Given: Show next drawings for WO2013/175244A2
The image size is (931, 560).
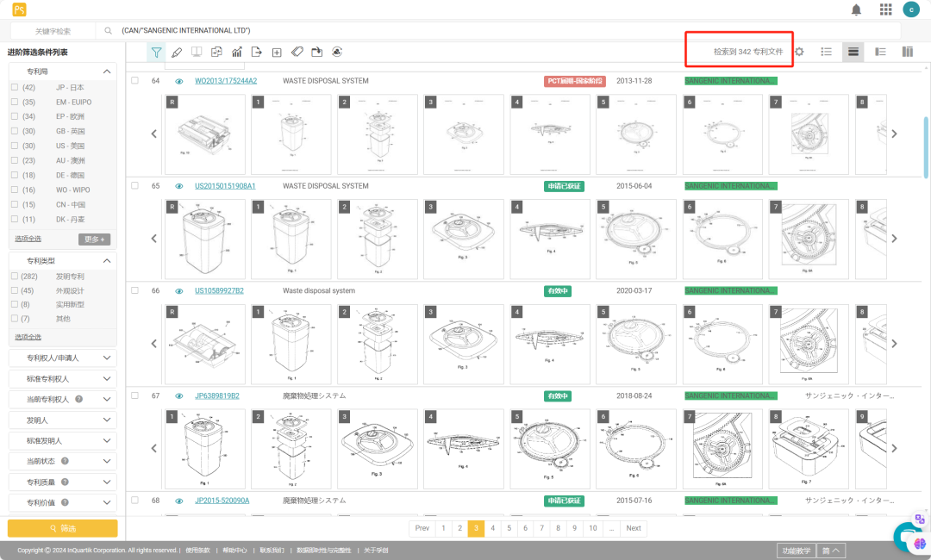Looking at the screenshot, I should click(x=894, y=134).
